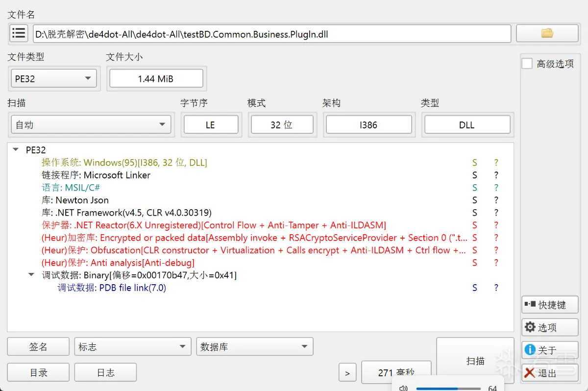Click ? on the Microsoft Linker row
This screenshot has height=391, width=588.
point(496,175)
